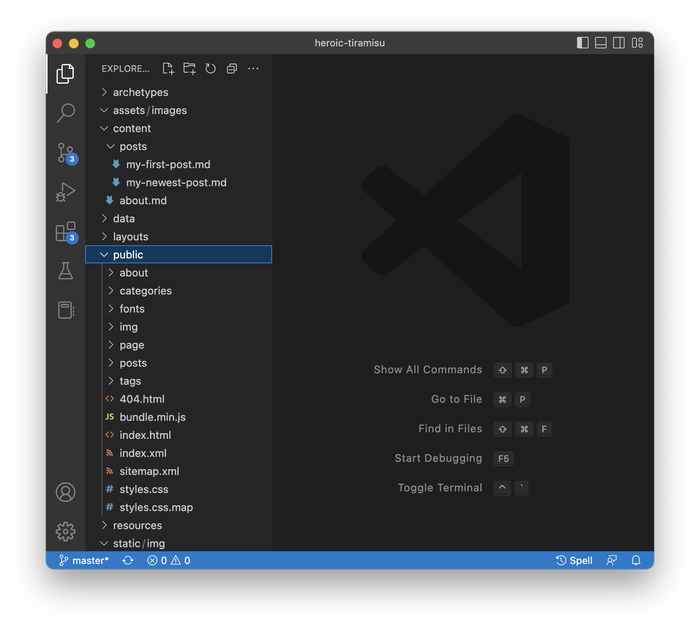The image size is (700, 630).
Task: Open the Testing flask view
Action: [66, 271]
